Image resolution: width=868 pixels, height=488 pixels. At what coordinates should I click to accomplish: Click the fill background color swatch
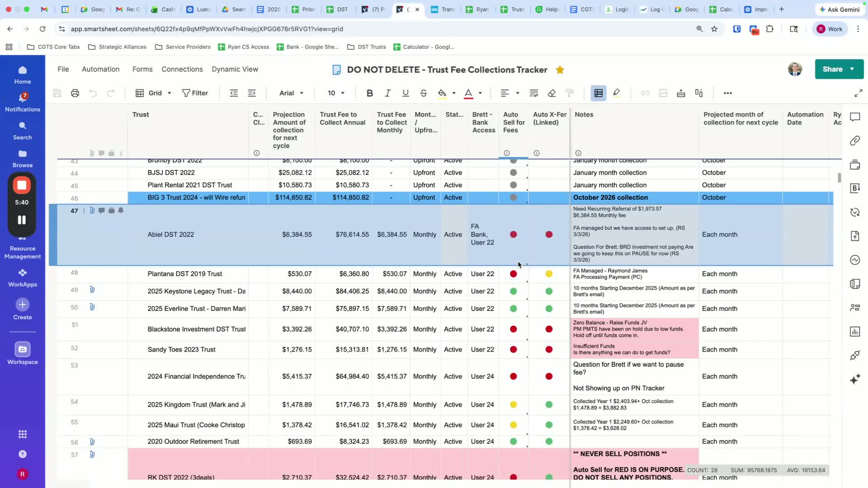pos(442,93)
